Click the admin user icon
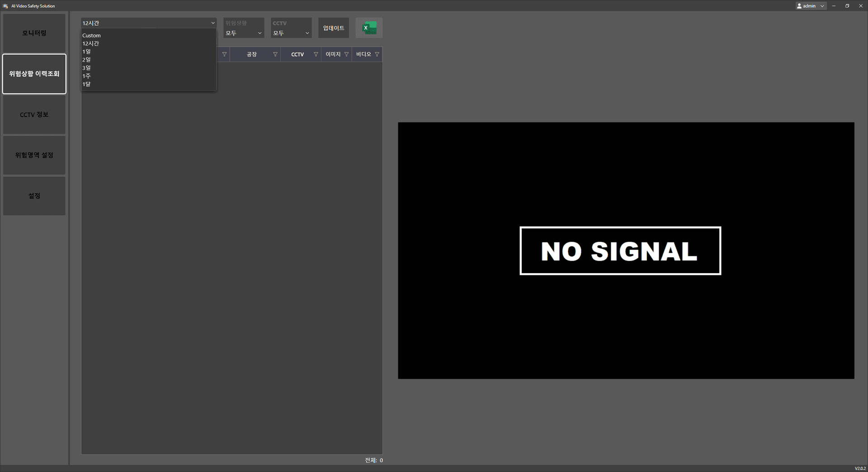868x472 pixels. (799, 6)
